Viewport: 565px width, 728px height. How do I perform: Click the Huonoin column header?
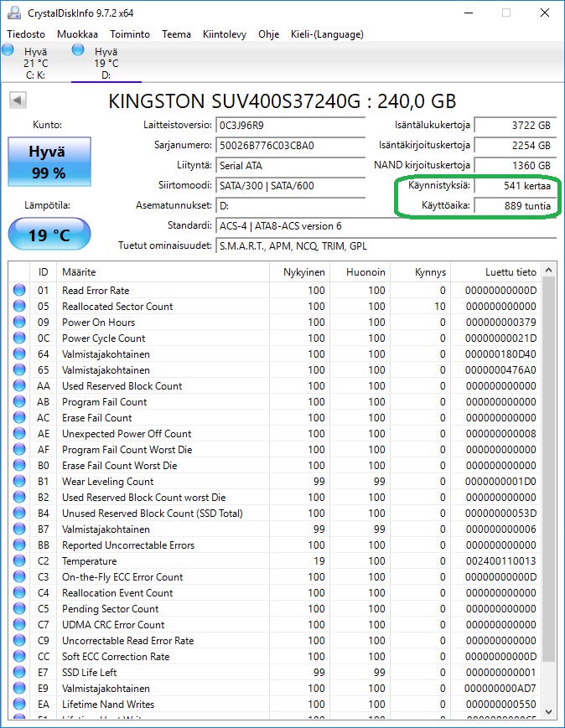[x=360, y=272]
